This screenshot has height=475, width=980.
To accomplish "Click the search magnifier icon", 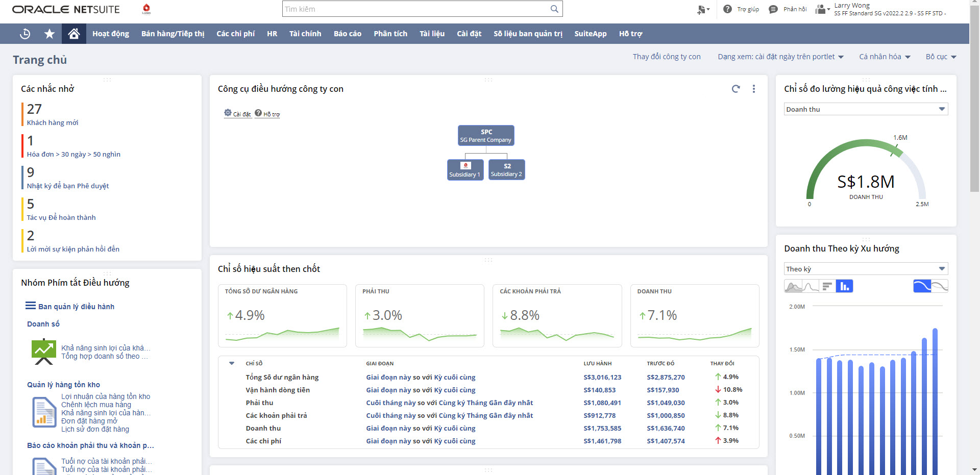I will pyautogui.click(x=554, y=9).
